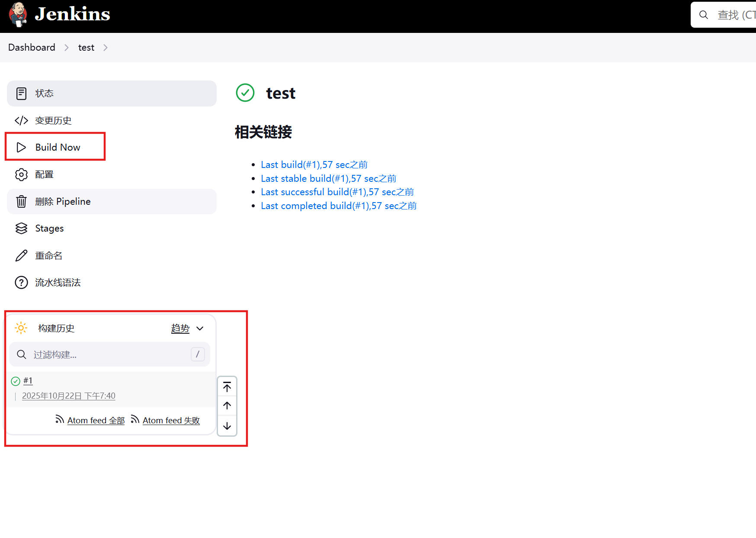This screenshot has width=756, height=538.
Task: Open 变更历史 sidebar item
Action: pos(53,120)
